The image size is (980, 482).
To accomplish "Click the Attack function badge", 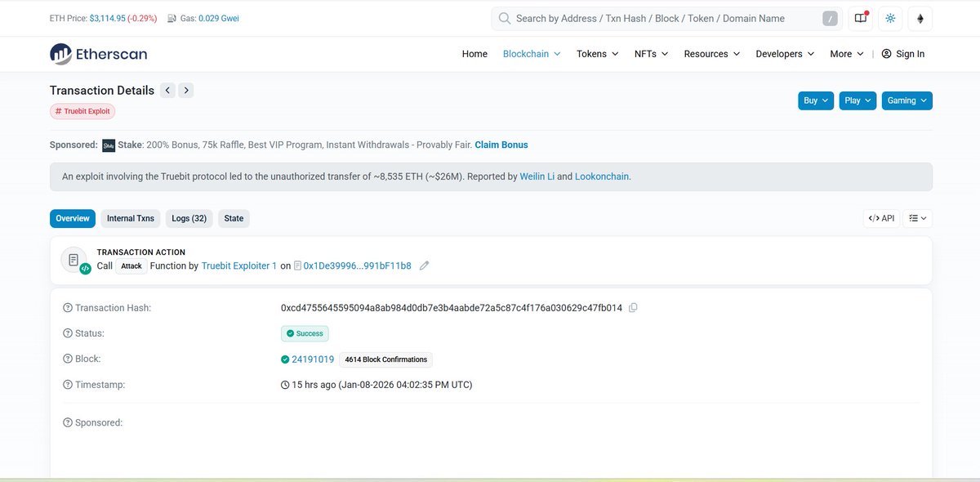I will 131,266.
